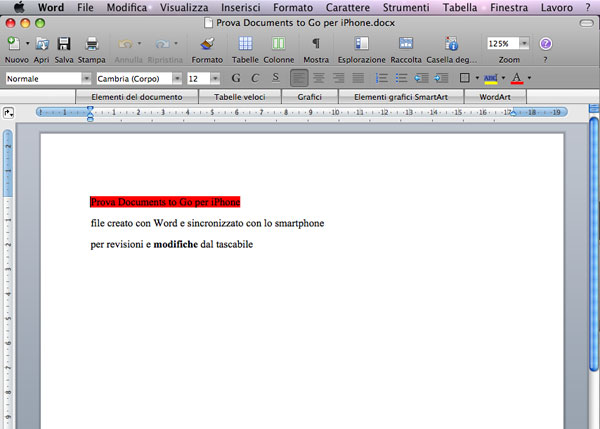The width and height of the screenshot is (600, 429).
Task: Save the document with the Salva icon
Action: 64,44
